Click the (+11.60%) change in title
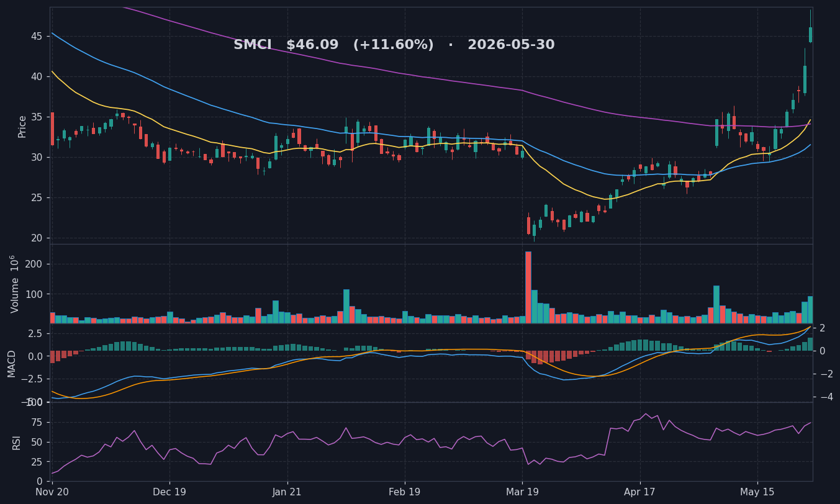 coord(393,45)
